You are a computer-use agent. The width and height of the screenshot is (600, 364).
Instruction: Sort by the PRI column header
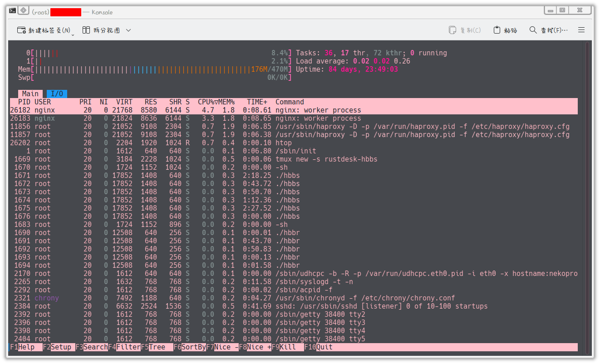click(85, 102)
